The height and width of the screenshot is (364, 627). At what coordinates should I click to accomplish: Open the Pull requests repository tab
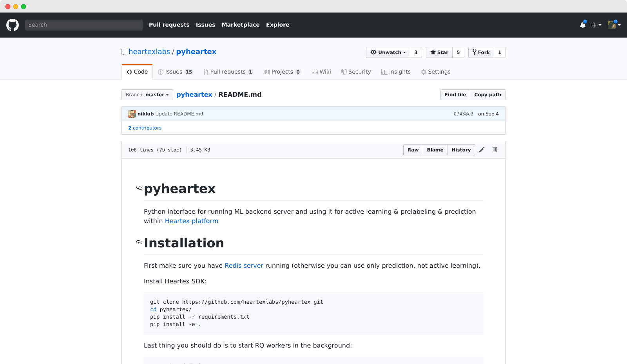[228, 72]
